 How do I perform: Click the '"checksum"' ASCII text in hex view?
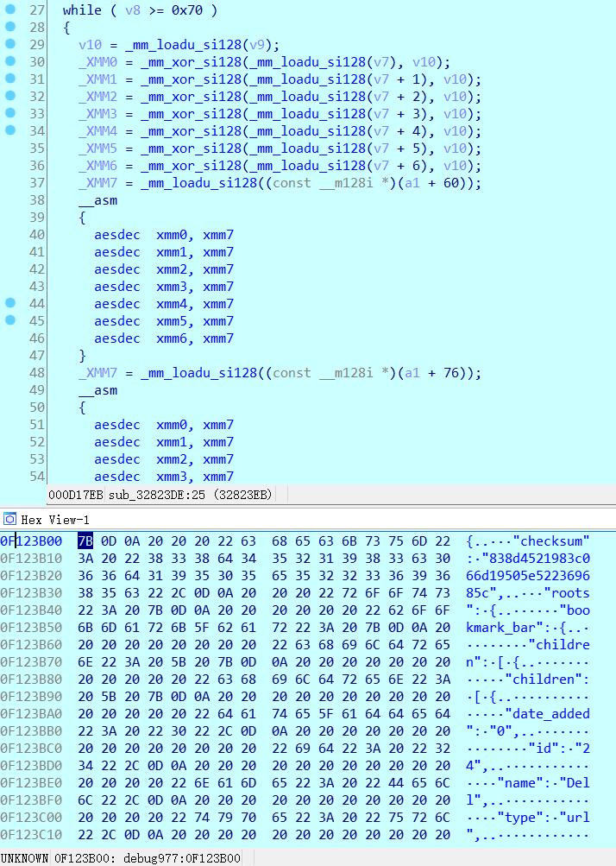click(x=551, y=540)
